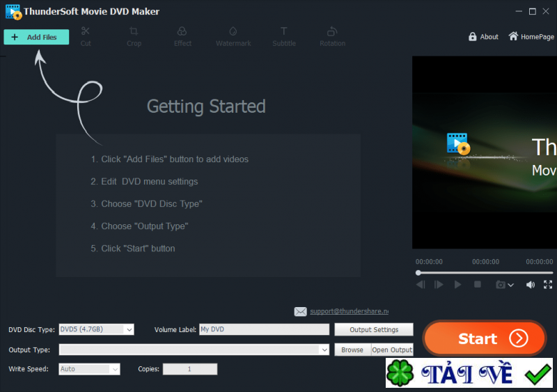Click the Open Output button
The width and height of the screenshot is (557, 392).
click(x=392, y=350)
